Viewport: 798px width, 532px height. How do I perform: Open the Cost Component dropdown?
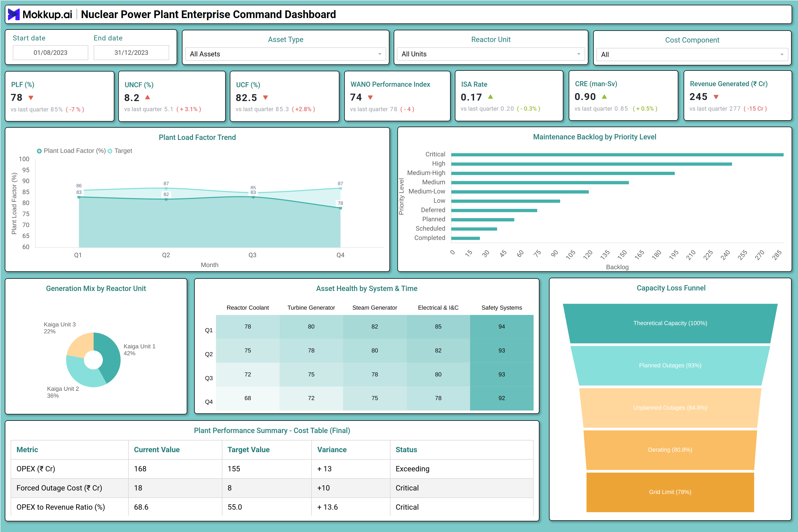pyautogui.click(x=692, y=54)
